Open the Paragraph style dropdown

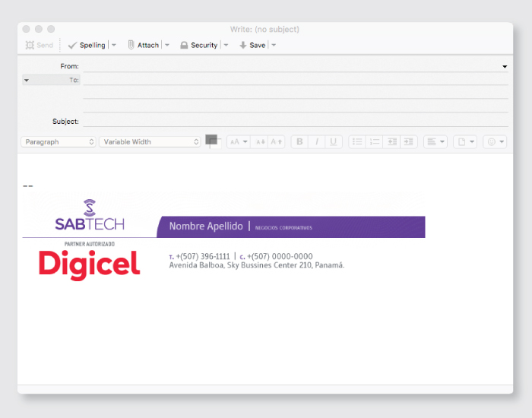pos(59,142)
